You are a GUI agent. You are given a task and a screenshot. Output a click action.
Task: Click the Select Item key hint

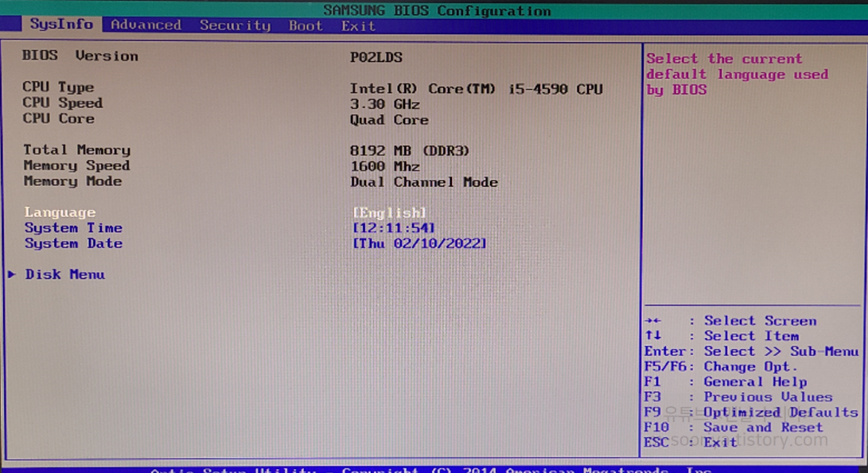751,335
